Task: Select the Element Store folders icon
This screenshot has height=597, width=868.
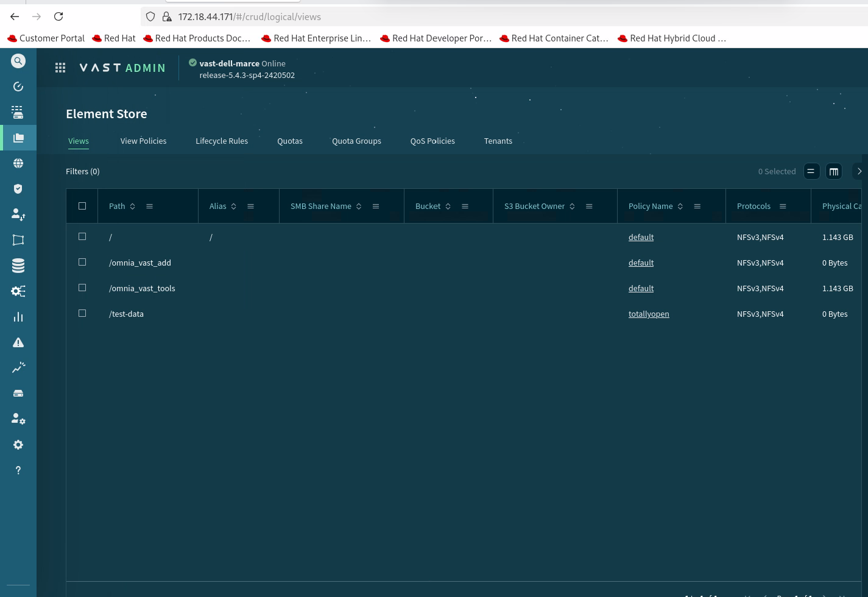Action: coord(18,138)
